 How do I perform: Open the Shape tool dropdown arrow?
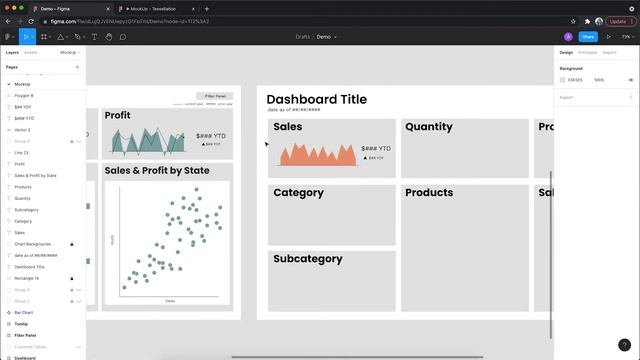(67, 37)
